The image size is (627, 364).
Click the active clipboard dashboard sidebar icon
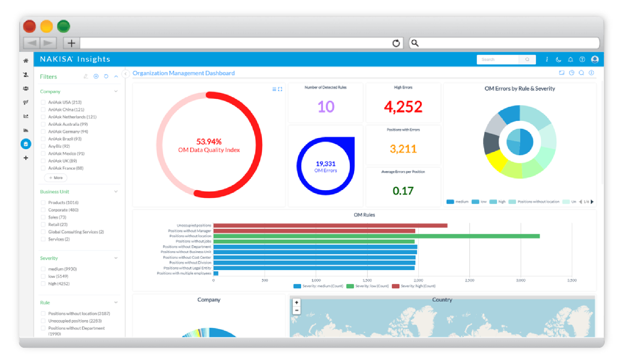coord(26,144)
